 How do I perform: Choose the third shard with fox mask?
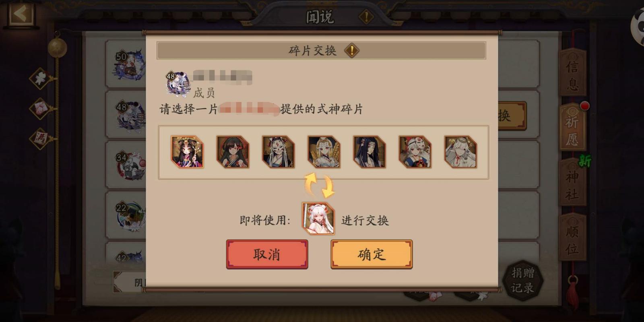point(279,152)
